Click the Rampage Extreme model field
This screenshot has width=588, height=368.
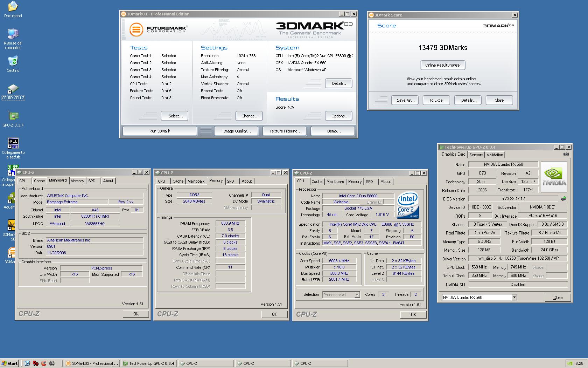click(x=77, y=202)
